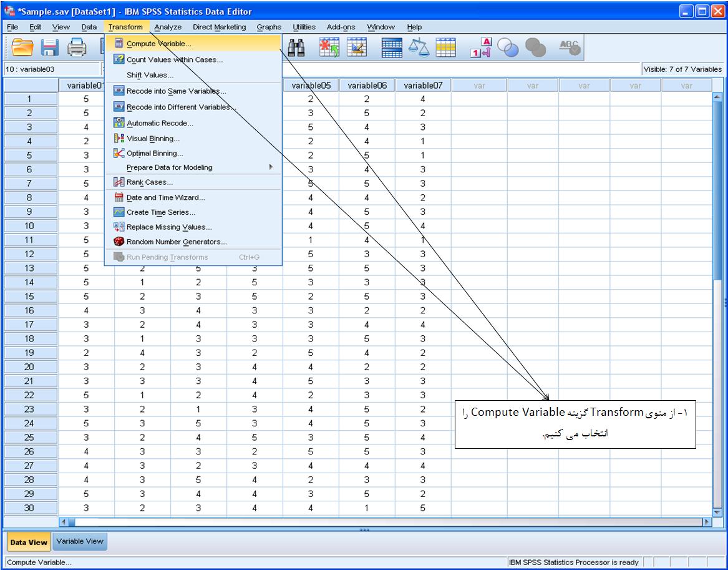
Task: Click the Select Cases toolbar icon
Action: coord(445,47)
